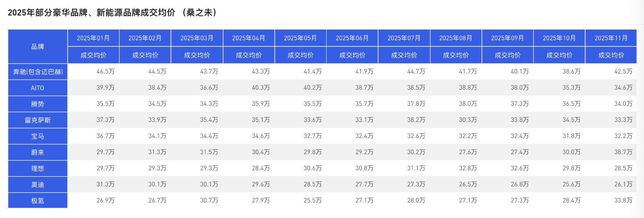Viewport: 644px width, 218px height.
Task: Click the 奥迪 brand row label
Action: click(38, 185)
